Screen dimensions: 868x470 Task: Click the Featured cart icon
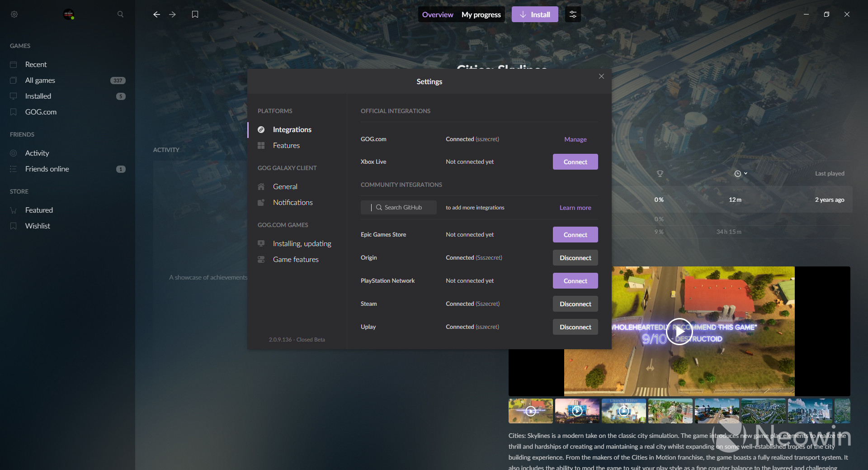14,210
